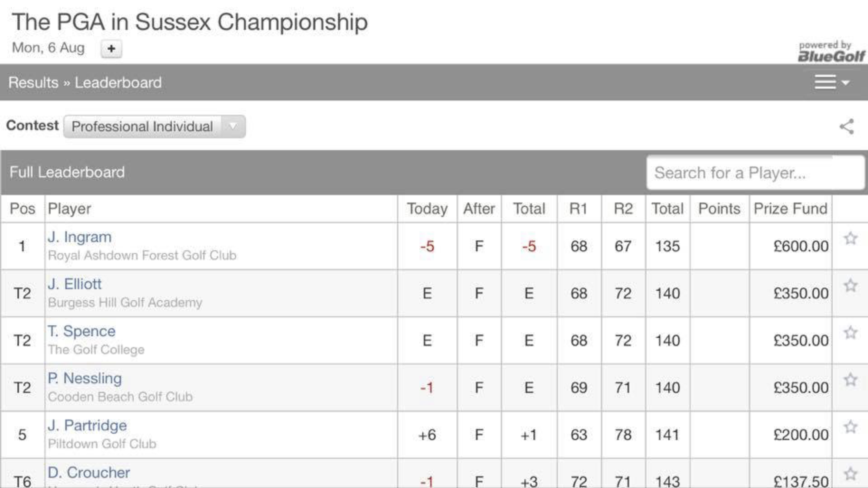868x488 pixels.
Task: Star the J. Partridge row
Action: (x=850, y=427)
